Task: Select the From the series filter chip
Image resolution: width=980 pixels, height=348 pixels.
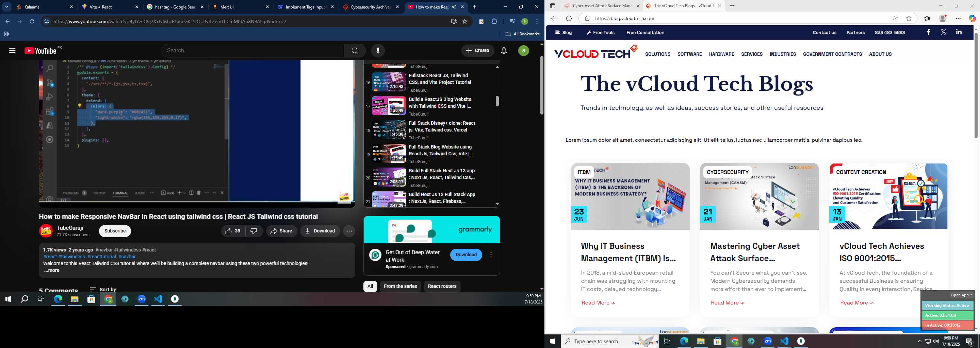Action: coord(400,286)
